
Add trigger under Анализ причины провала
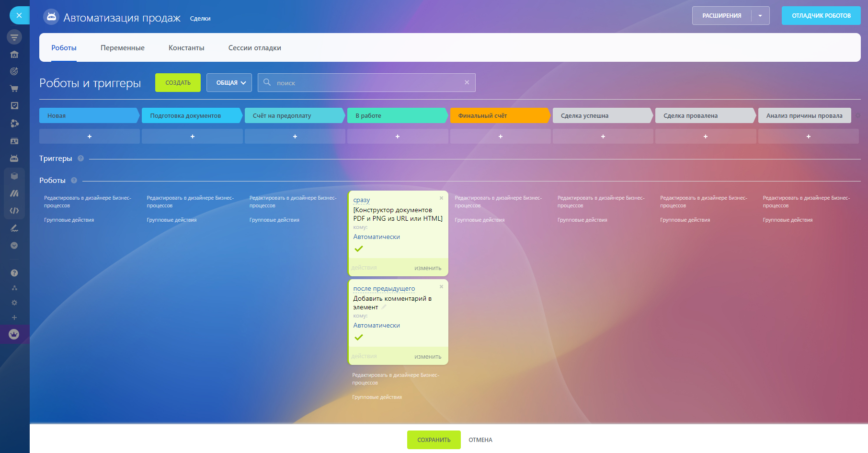pyautogui.click(x=809, y=136)
